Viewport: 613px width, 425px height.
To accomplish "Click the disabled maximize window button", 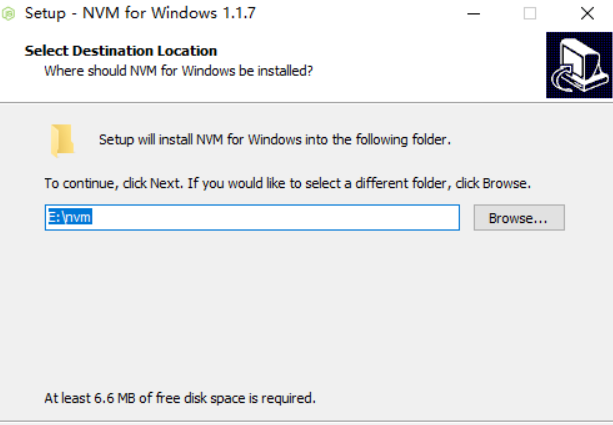I will pyautogui.click(x=529, y=13).
